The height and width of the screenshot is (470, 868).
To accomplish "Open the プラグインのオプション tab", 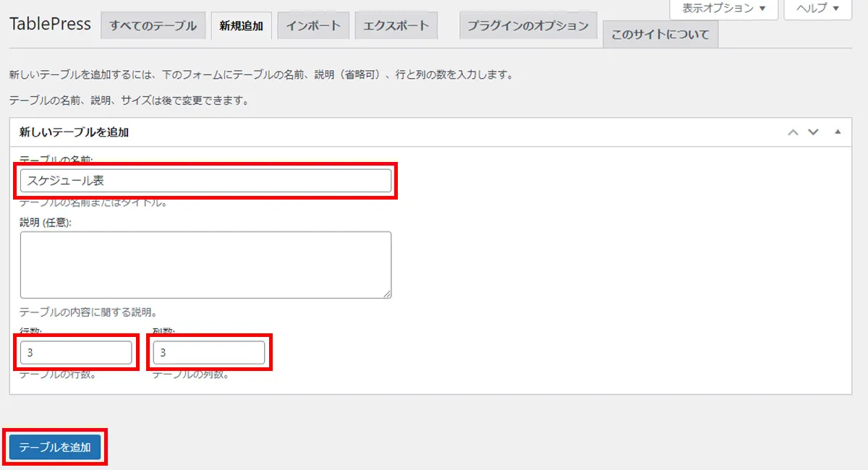I will [x=527, y=26].
